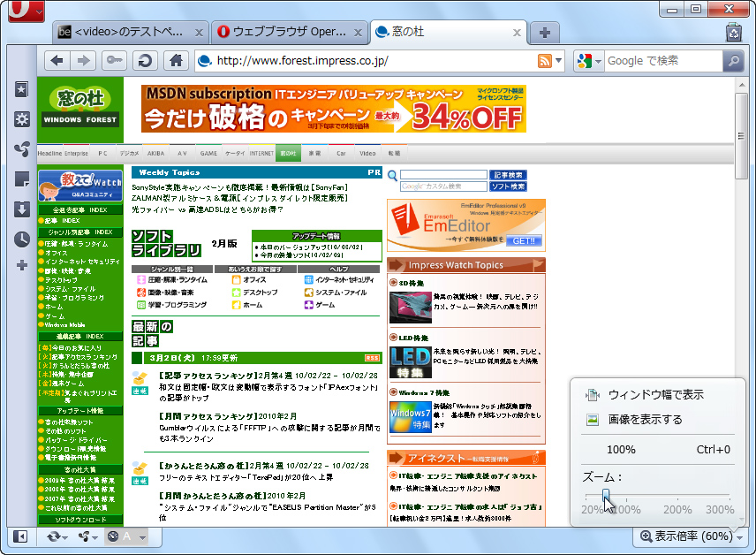The width and height of the screenshot is (756, 555).
Task: Open the 表示倍率 zoom dropdown
Action: pos(691,536)
